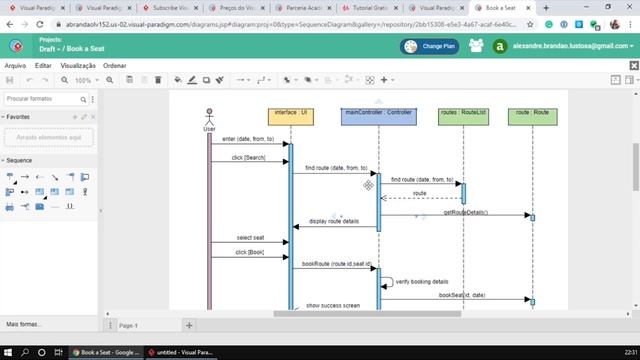The image size is (640, 360).
Task: Open untitled Visual Paradigm taskbar window
Action: 181,352
